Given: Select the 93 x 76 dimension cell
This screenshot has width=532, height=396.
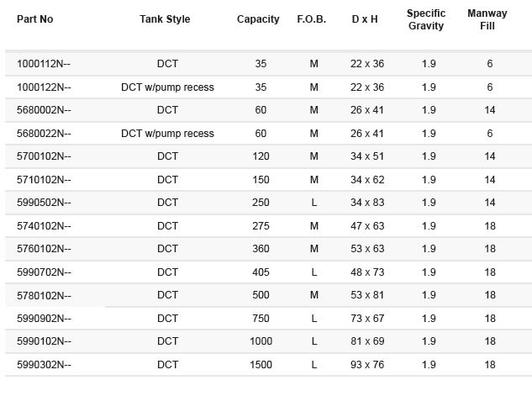Looking at the screenshot, I should coord(367,365).
